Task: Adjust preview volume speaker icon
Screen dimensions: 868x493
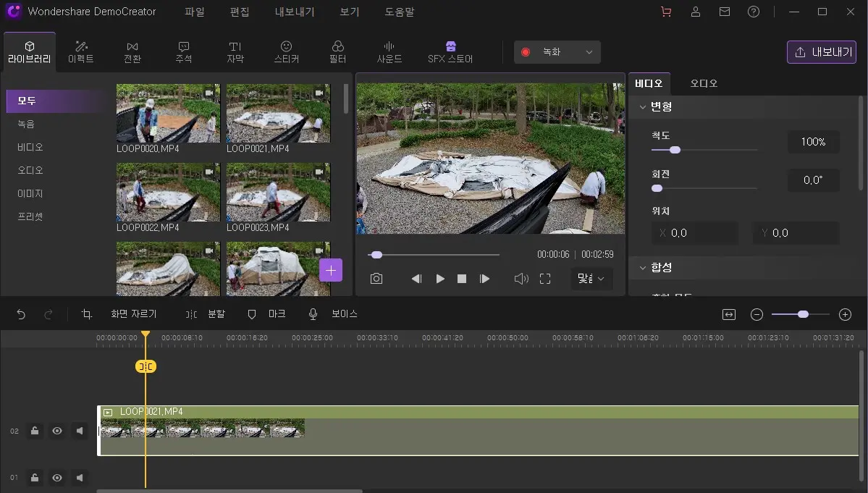Action: point(521,279)
